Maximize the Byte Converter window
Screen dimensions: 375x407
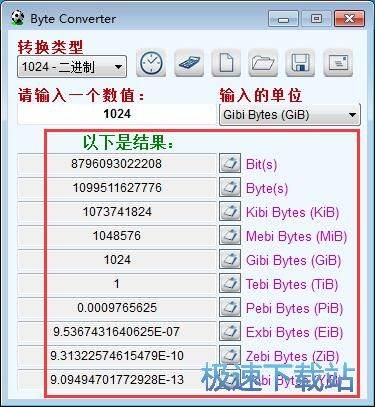316,19
